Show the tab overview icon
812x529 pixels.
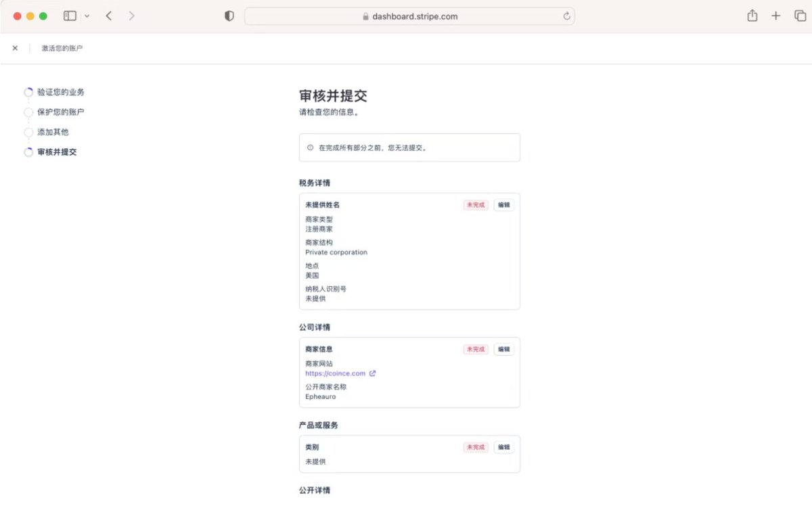[800, 16]
